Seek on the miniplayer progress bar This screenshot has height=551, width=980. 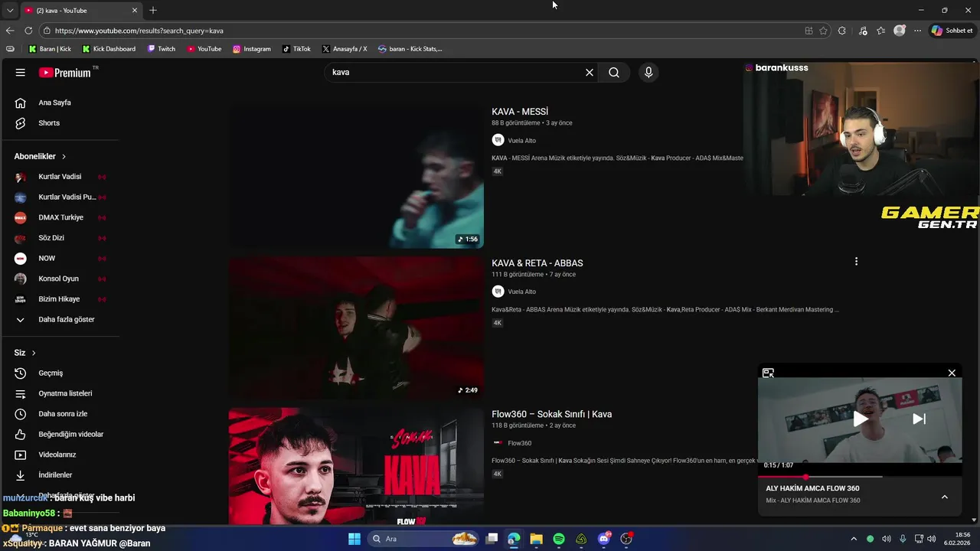pos(860,477)
